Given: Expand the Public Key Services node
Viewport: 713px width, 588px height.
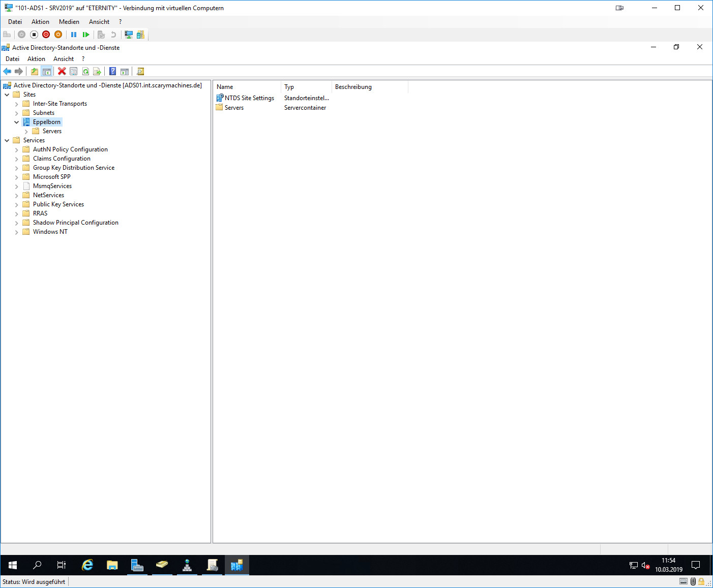Looking at the screenshot, I should pos(16,204).
